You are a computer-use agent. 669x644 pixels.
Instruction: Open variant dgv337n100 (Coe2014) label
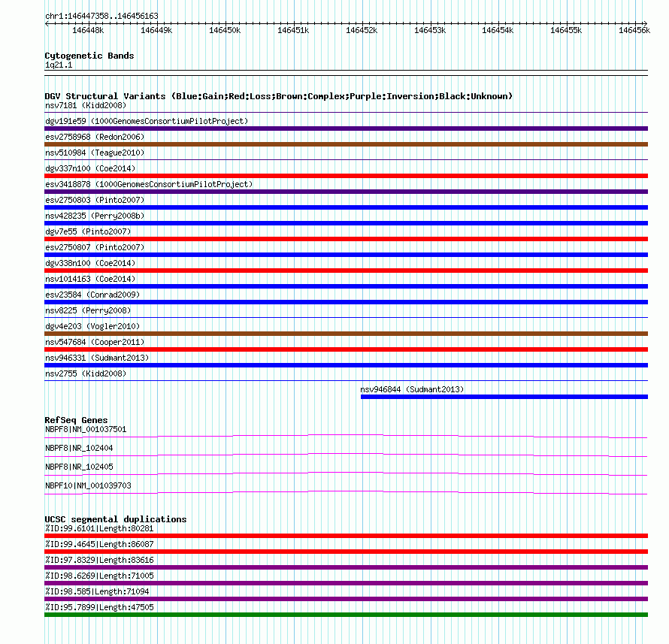(90, 168)
